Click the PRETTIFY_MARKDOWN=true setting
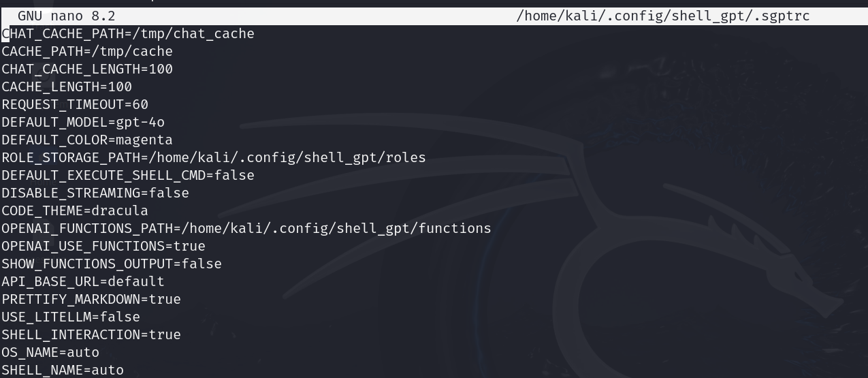The height and width of the screenshot is (378, 868). pos(91,299)
